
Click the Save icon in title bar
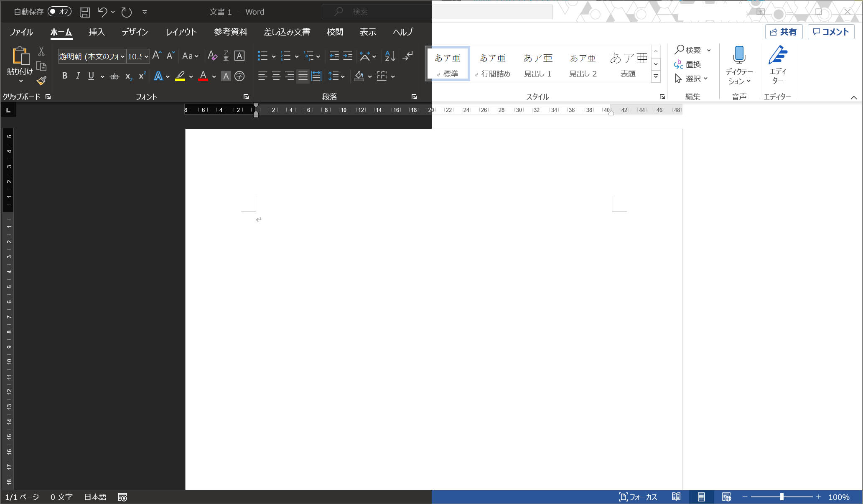point(85,12)
